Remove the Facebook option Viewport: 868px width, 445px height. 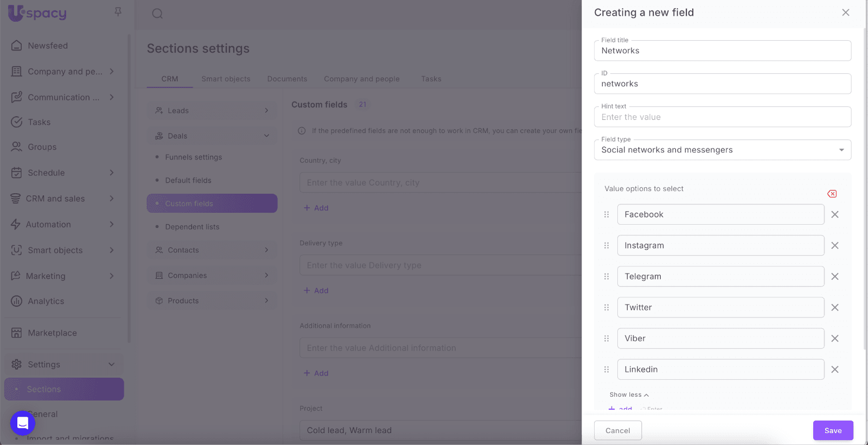pyautogui.click(x=835, y=214)
